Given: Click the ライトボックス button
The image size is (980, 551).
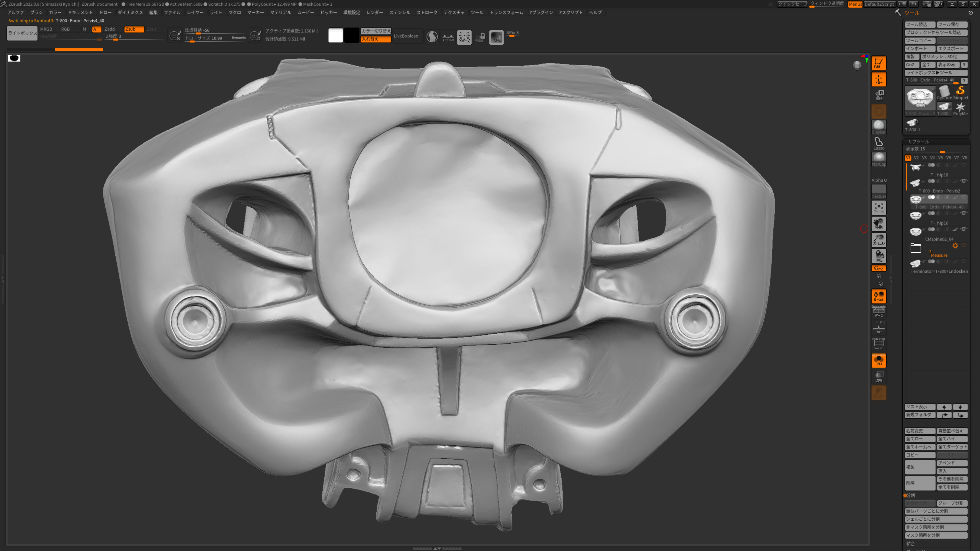Looking at the screenshot, I should 22,33.
